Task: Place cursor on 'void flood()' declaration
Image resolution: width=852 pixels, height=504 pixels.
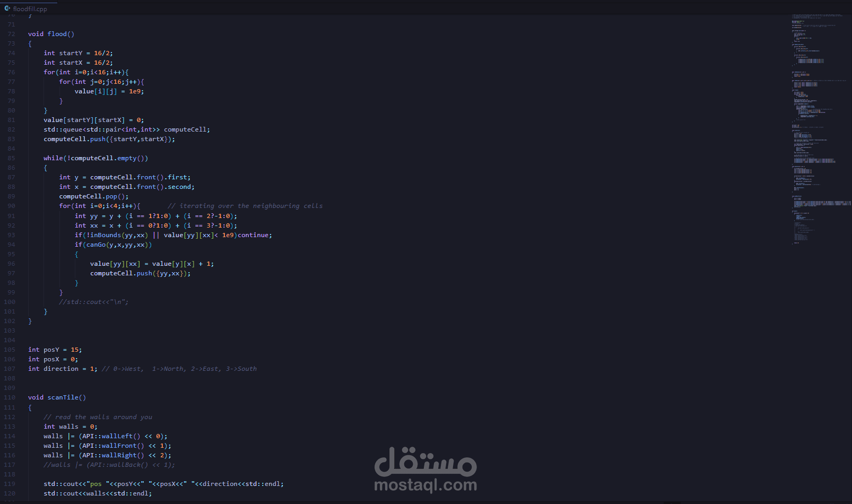Action: 51,34
